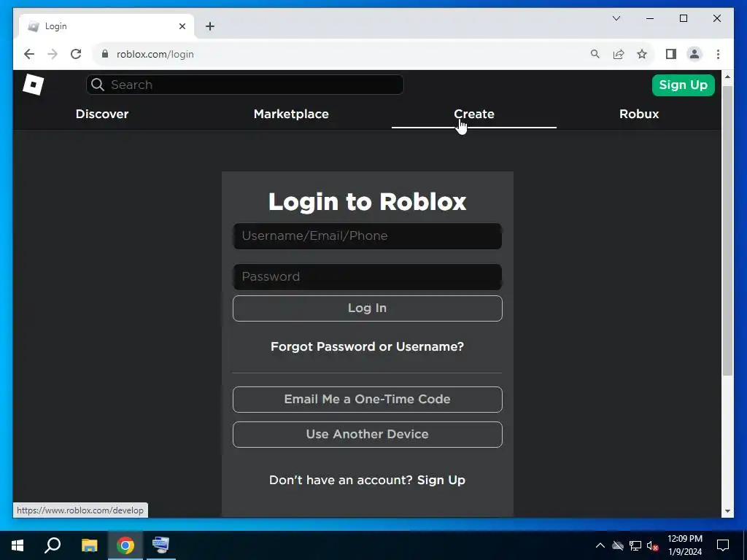Open the Create tab
The width and height of the screenshot is (747, 560).
click(x=474, y=114)
